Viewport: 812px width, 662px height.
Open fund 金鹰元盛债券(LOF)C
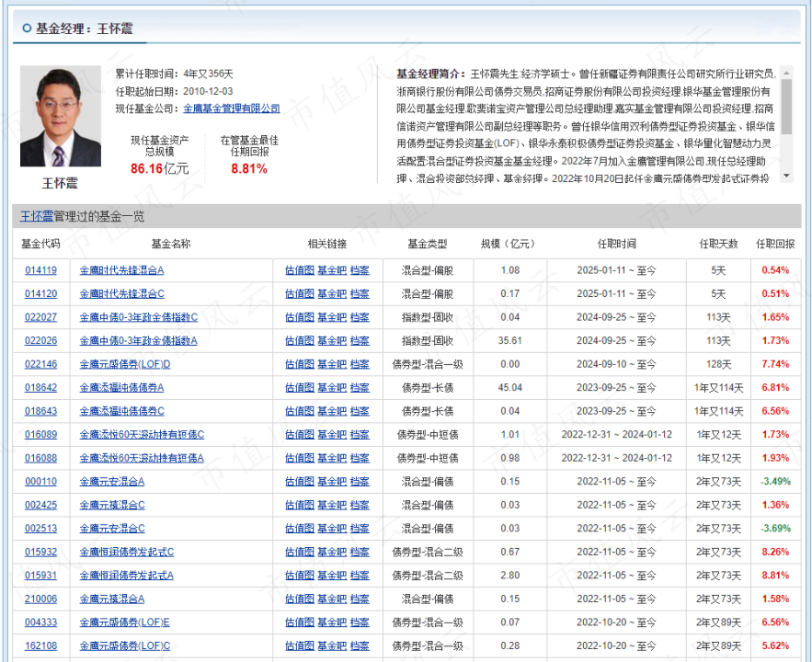(125, 646)
